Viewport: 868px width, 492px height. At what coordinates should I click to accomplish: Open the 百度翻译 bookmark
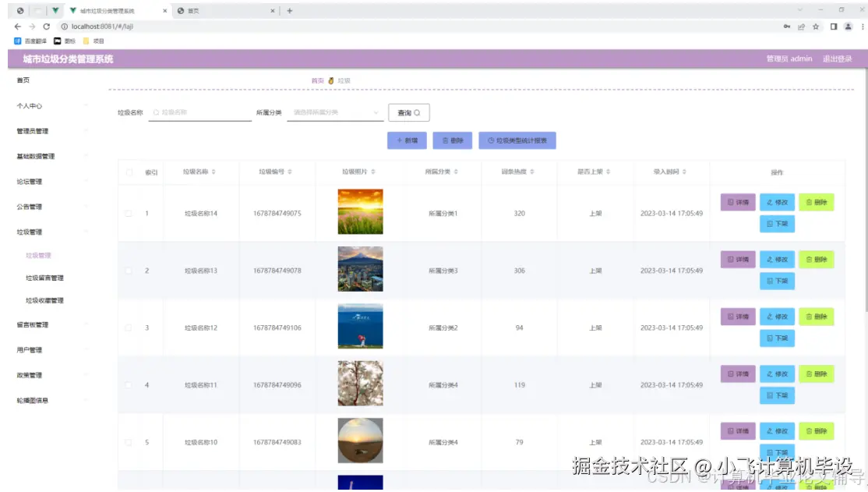pyautogui.click(x=30, y=41)
